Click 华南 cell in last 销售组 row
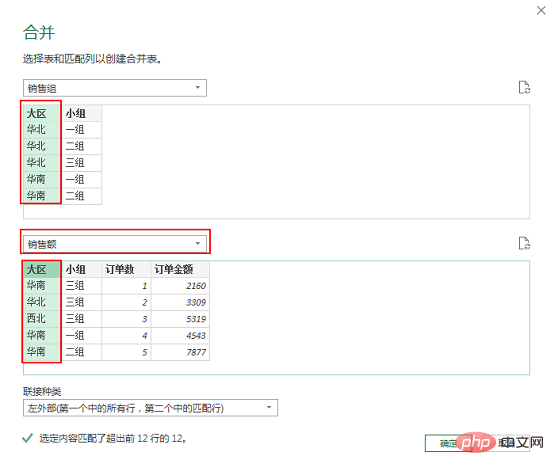Screen dimensions: 554x475 (41, 196)
